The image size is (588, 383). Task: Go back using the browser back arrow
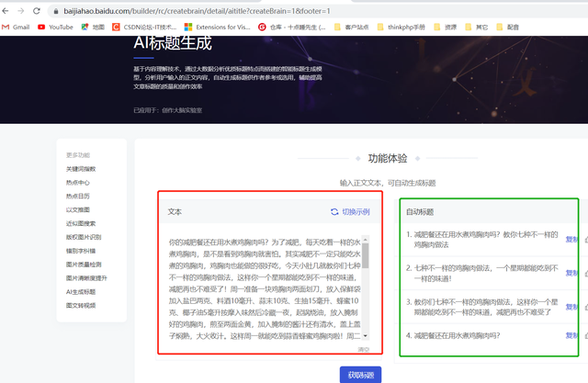6,11
